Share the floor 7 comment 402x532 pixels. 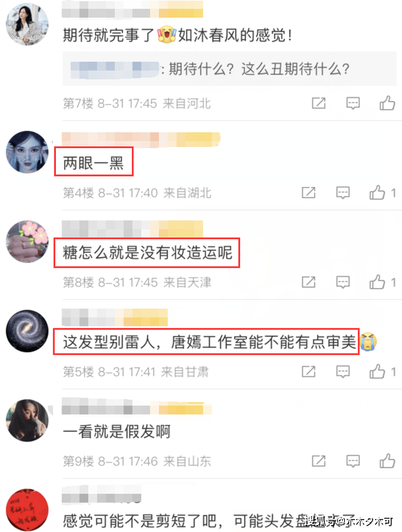[318, 103]
